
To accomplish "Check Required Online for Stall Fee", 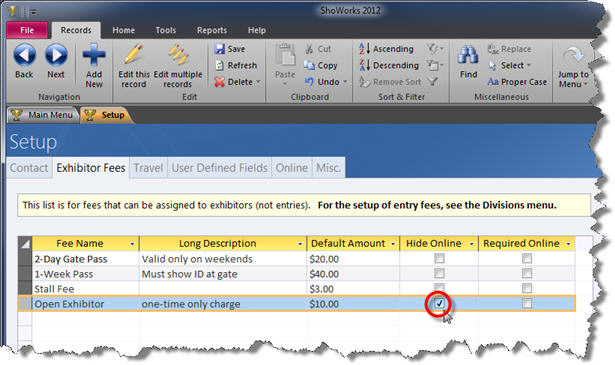I will [527, 288].
